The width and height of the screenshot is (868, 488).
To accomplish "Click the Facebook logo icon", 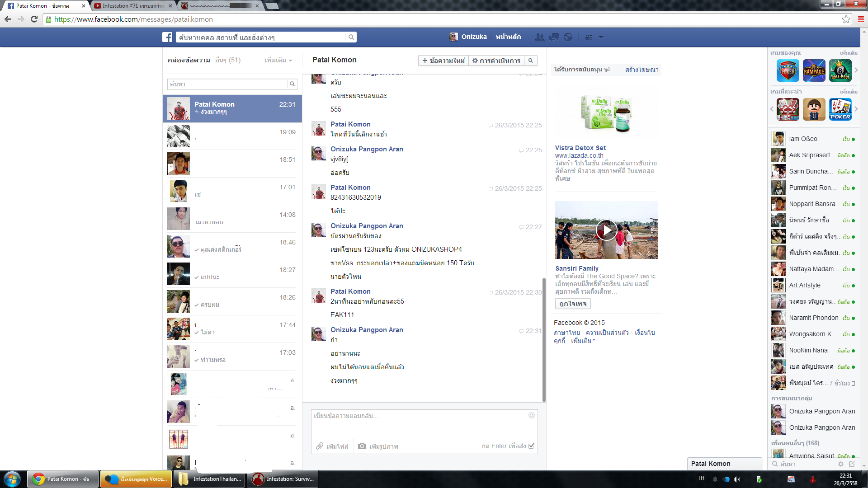I will point(167,37).
